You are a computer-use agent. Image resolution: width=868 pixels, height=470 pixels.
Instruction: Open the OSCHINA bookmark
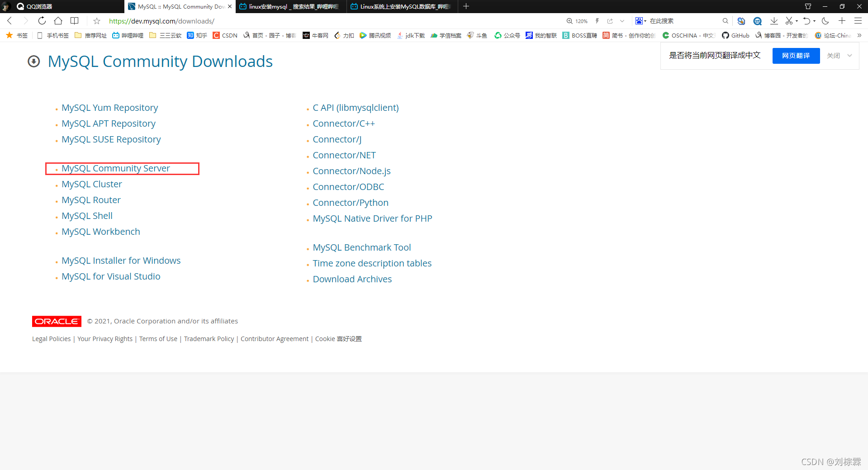688,35
